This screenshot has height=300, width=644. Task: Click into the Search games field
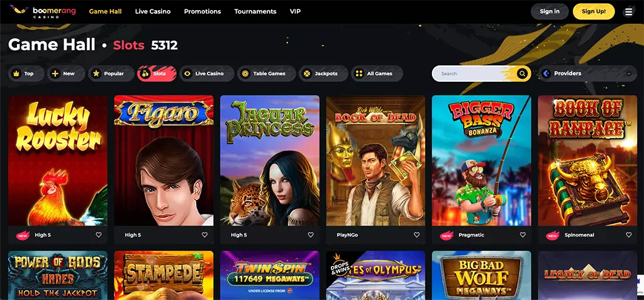coord(472,74)
